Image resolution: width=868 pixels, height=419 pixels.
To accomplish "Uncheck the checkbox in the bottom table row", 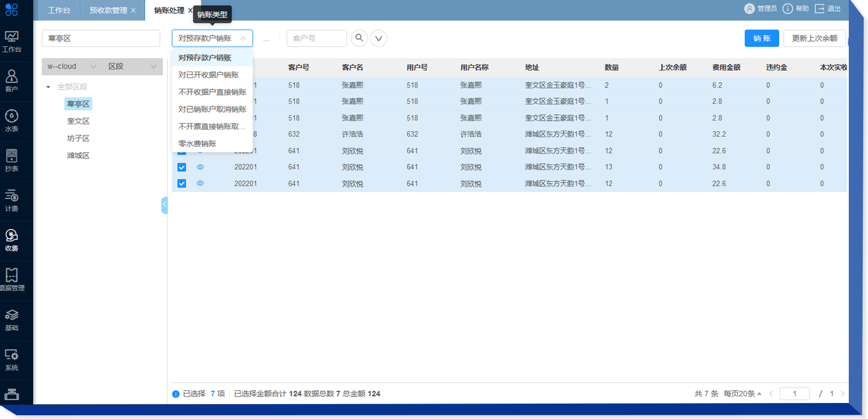I will coord(182,183).
